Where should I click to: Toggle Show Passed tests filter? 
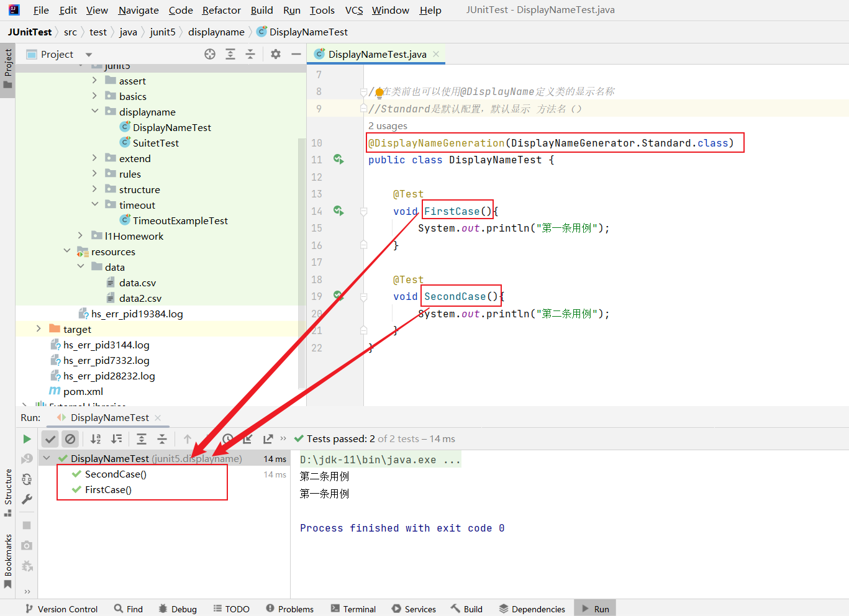(x=50, y=439)
